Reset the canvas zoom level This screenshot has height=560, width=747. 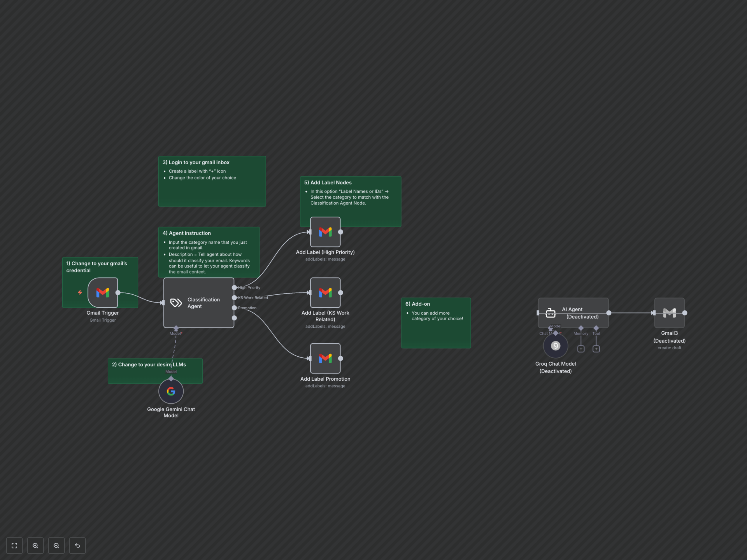[x=77, y=545]
